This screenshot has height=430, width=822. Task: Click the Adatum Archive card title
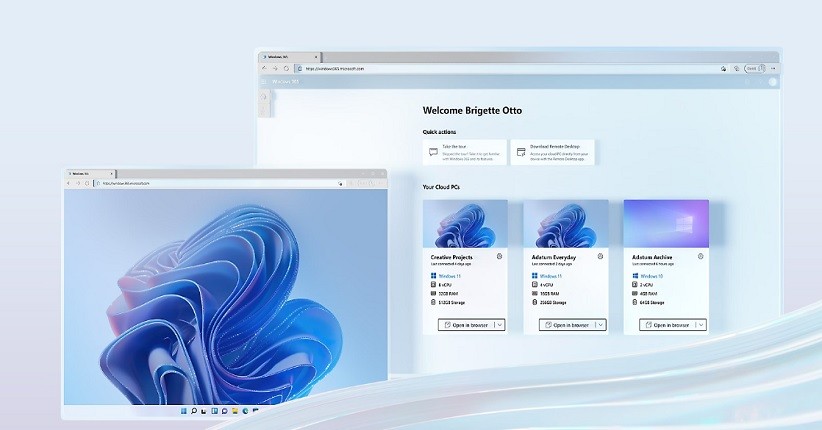click(x=652, y=257)
